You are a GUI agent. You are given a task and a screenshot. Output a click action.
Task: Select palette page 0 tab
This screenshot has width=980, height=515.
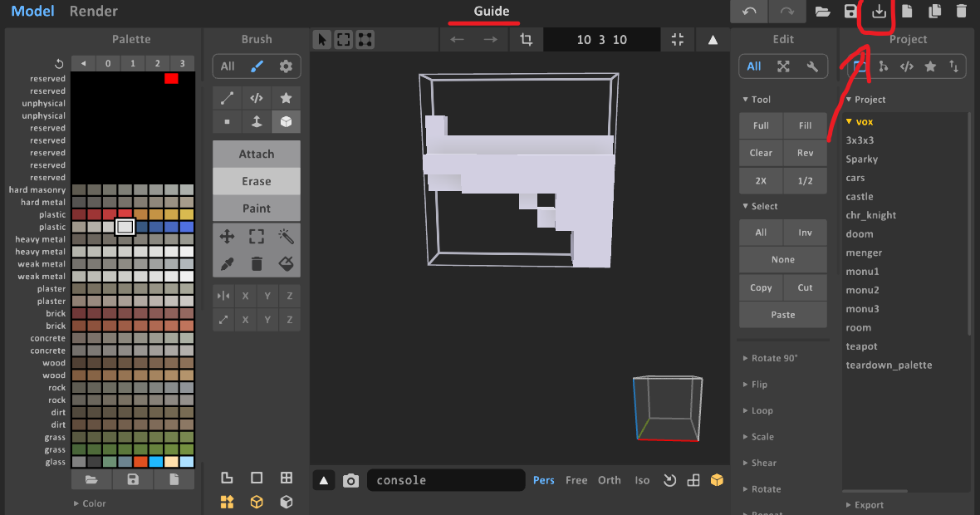(x=108, y=63)
